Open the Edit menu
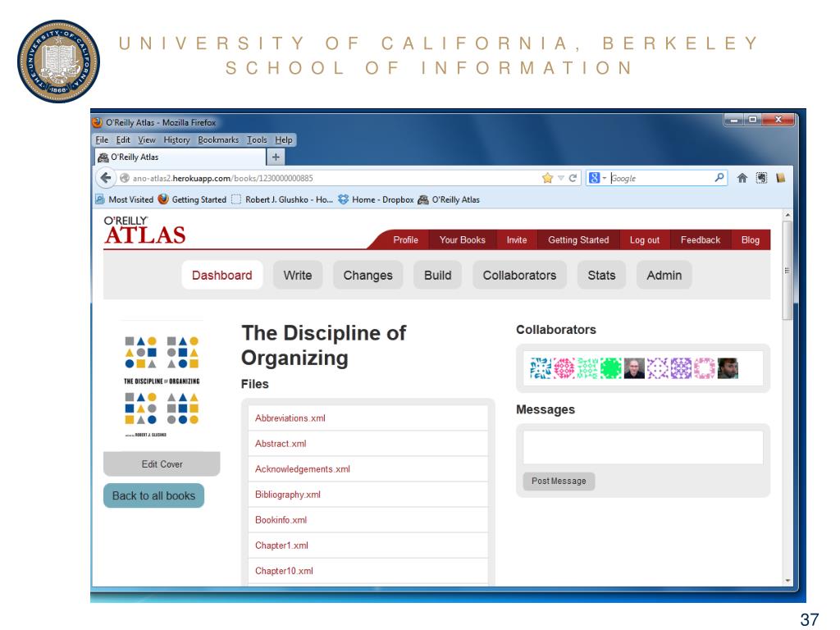 [x=123, y=139]
